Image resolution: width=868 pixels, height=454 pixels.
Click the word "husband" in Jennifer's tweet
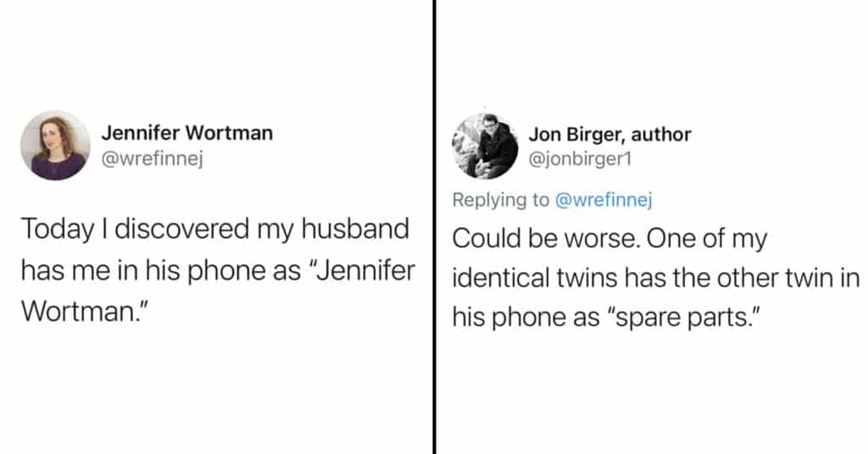coord(355,229)
